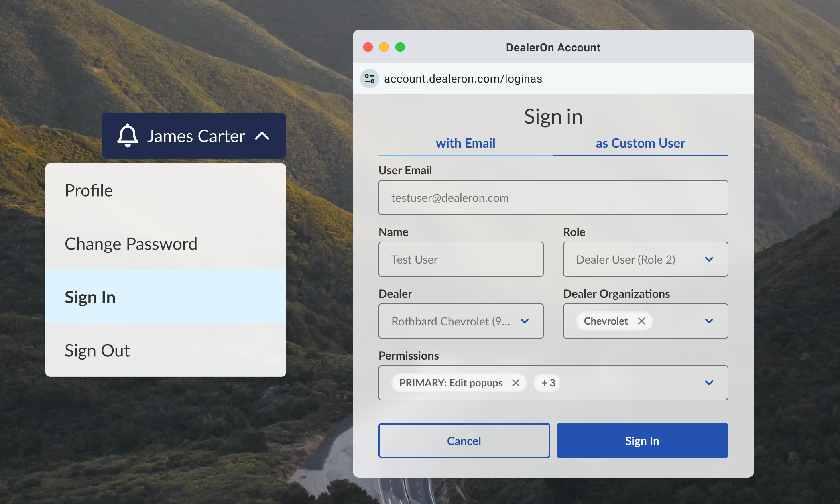Remove the PRIMARY: Edit popups permission
The height and width of the screenshot is (504, 840).
tap(516, 383)
